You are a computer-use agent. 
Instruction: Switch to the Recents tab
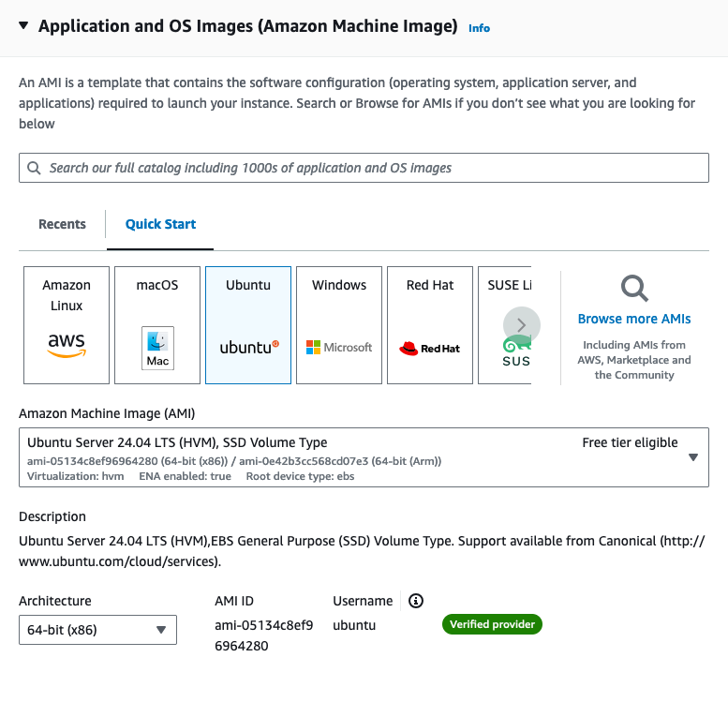coord(62,224)
